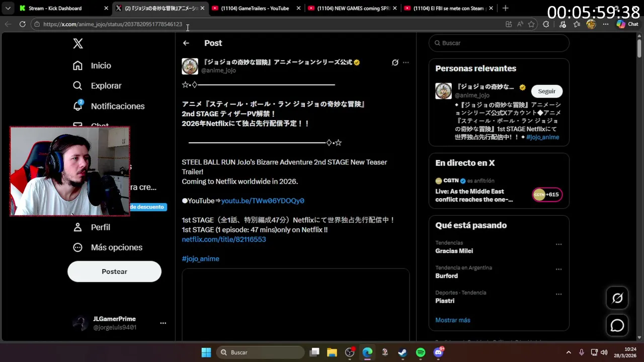
Task: Open Task View on the taskbar
Action: click(314, 352)
